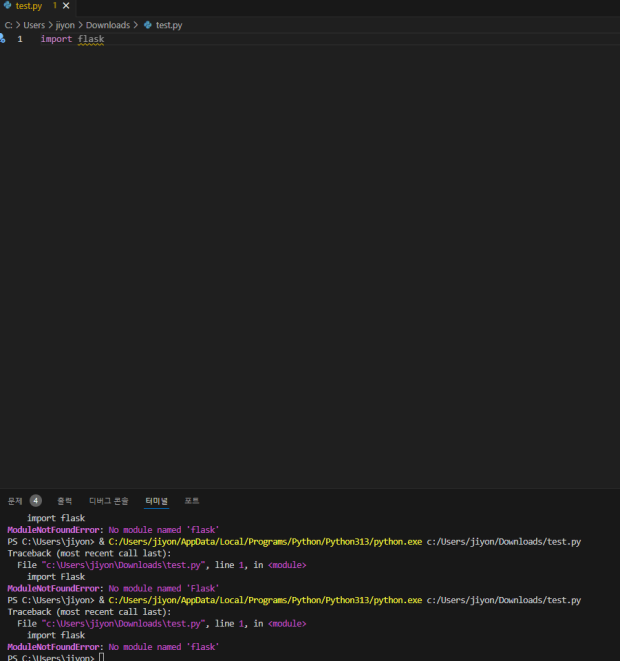Click the import keyword in the editor

click(x=56, y=39)
